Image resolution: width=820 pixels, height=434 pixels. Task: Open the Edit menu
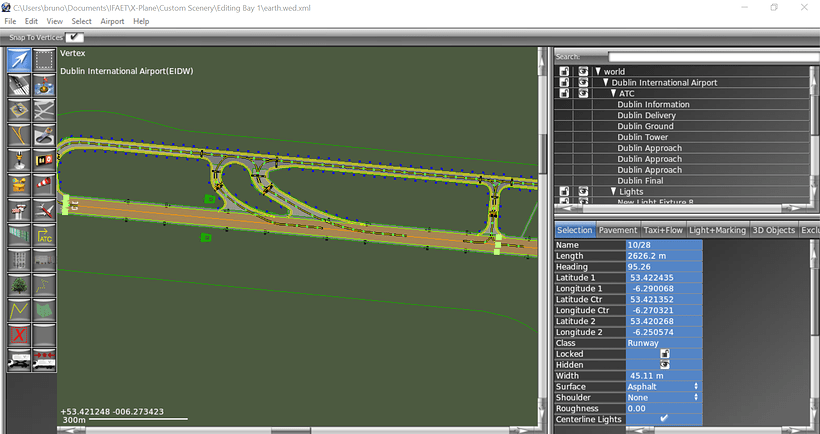point(31,21)
